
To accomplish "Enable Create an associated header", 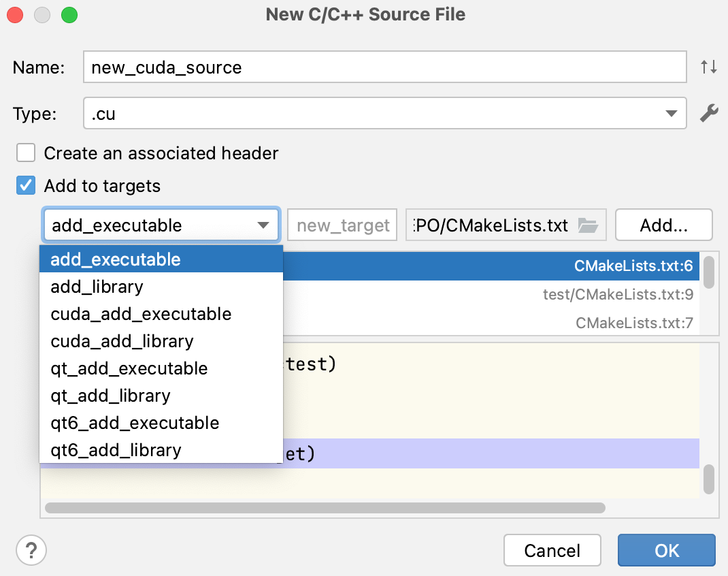I will click(25, 153).
